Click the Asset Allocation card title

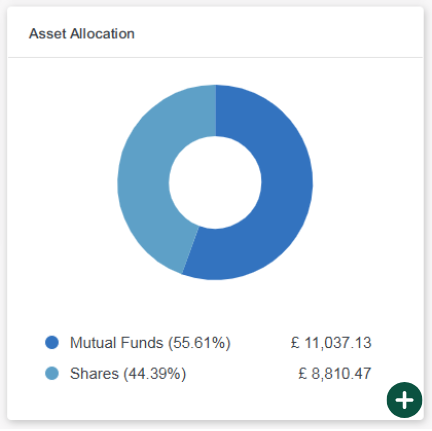(x=82, y=34)
